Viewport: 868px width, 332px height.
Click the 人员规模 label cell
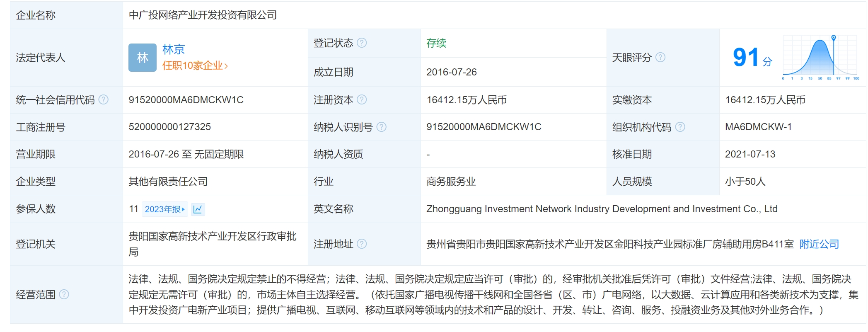click(x=663, y=182)
